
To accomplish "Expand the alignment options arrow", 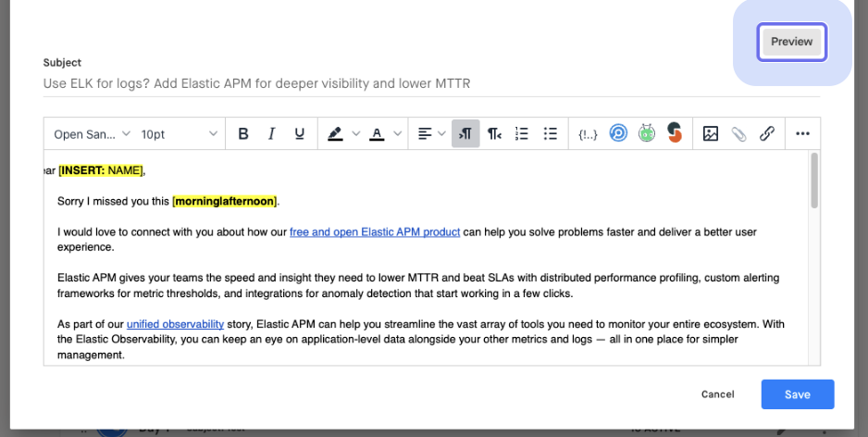I will point(441,134).
